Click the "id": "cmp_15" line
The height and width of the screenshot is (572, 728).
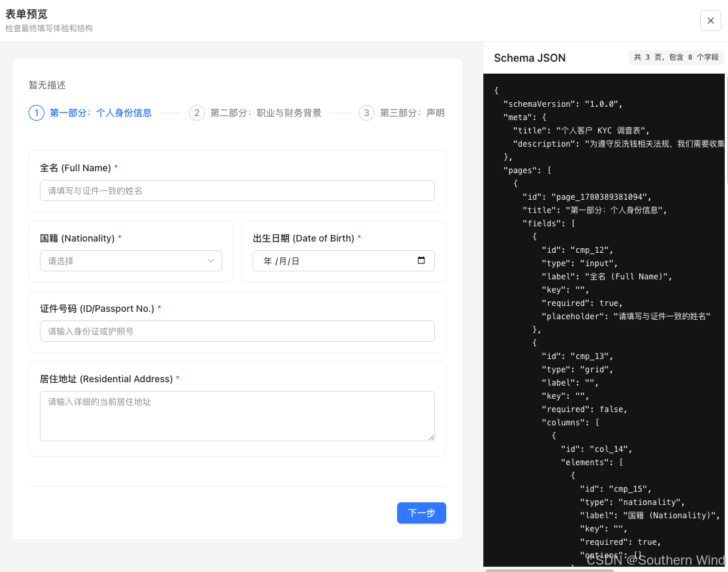point(616,489)
